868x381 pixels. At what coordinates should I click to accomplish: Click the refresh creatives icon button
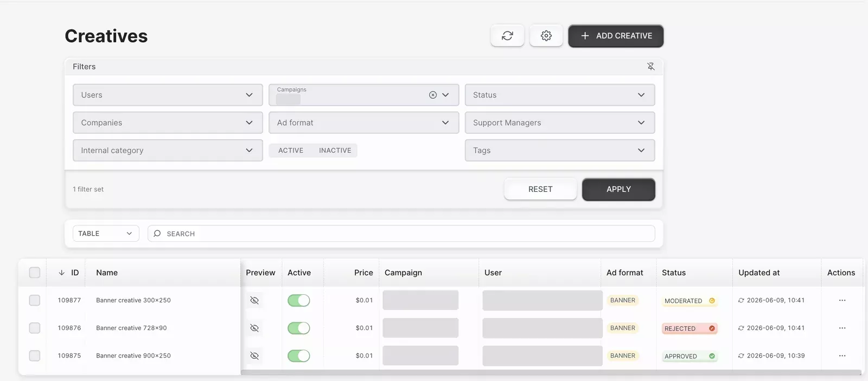point(507,36)
